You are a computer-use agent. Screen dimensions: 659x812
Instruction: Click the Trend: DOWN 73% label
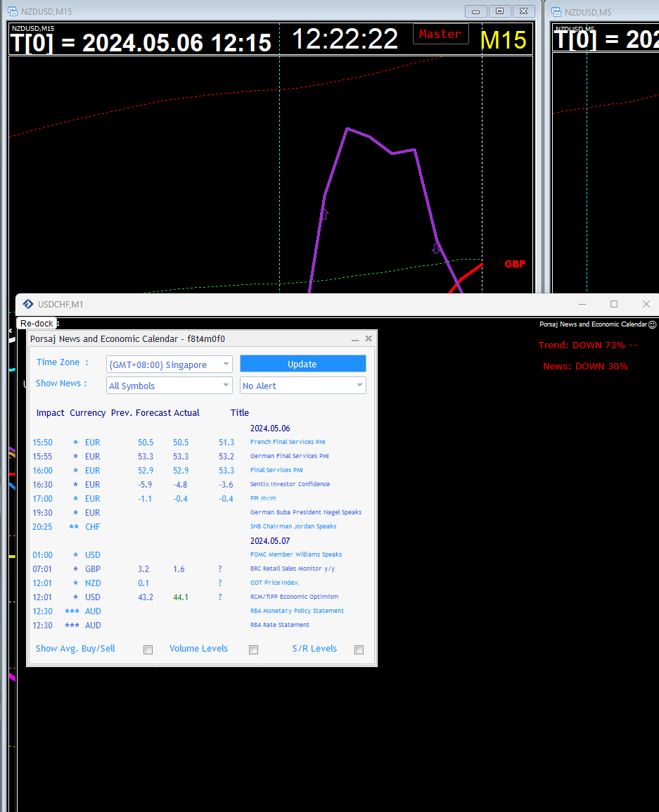coord(588,345)
